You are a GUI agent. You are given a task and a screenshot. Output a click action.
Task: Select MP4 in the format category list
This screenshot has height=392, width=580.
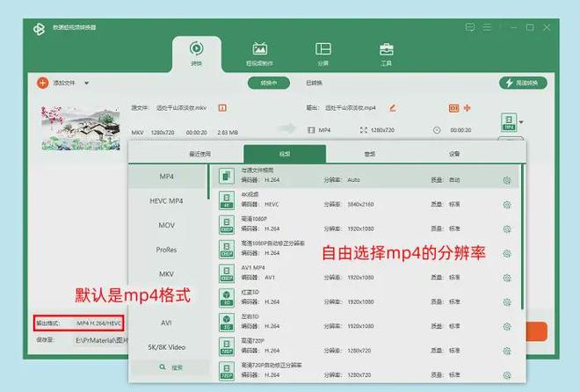[x=166, y=177]
